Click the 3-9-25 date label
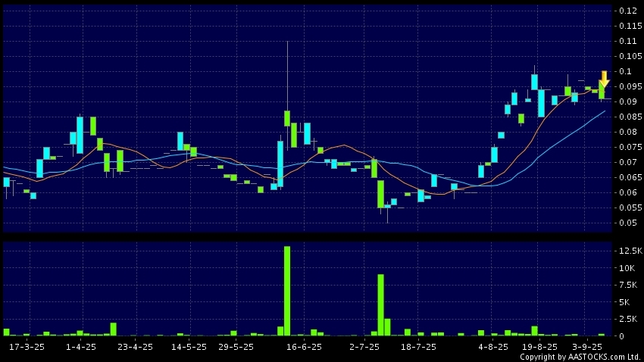The width and height of the screenshot is (644, 362). pos(587,347)
